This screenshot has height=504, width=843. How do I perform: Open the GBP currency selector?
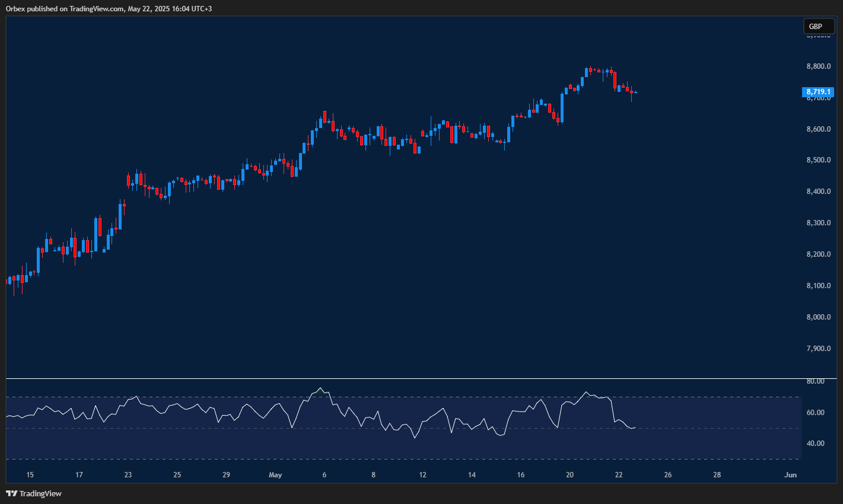tap(818, 26)
